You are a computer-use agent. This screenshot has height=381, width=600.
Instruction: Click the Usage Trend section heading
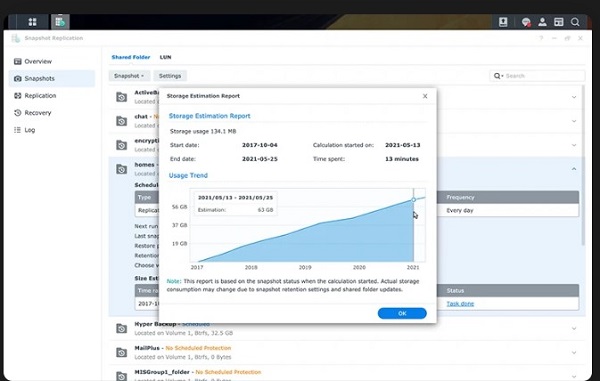pos(188,175)
